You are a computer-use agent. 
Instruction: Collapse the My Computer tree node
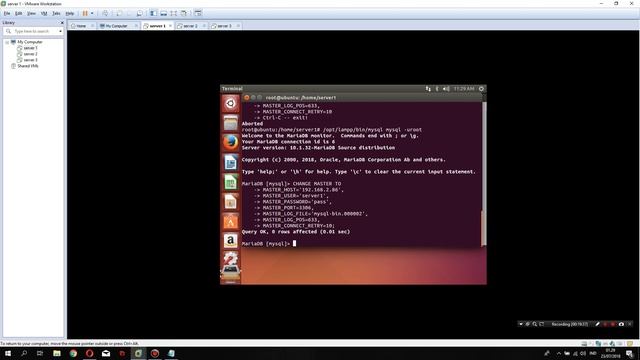coord(7,42)
